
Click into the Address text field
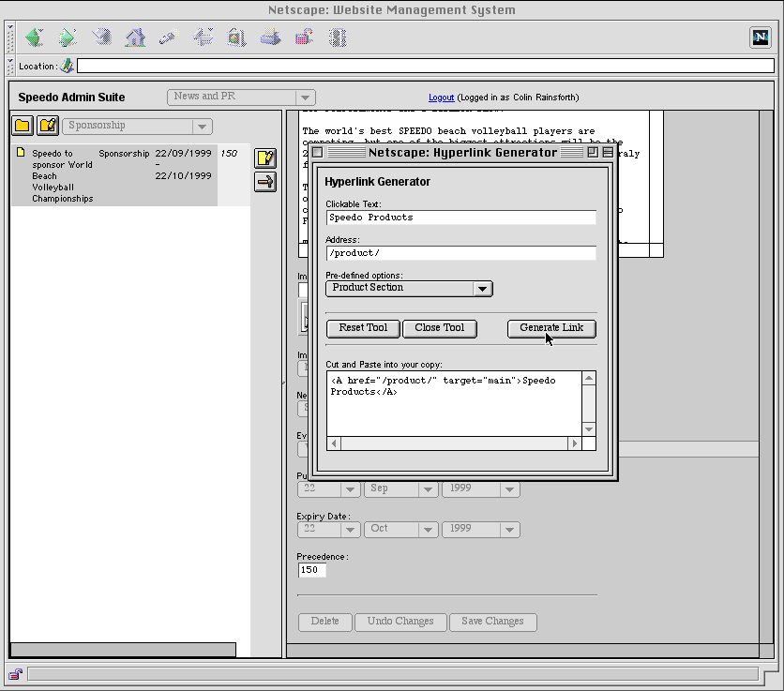[x=460, y=253]
